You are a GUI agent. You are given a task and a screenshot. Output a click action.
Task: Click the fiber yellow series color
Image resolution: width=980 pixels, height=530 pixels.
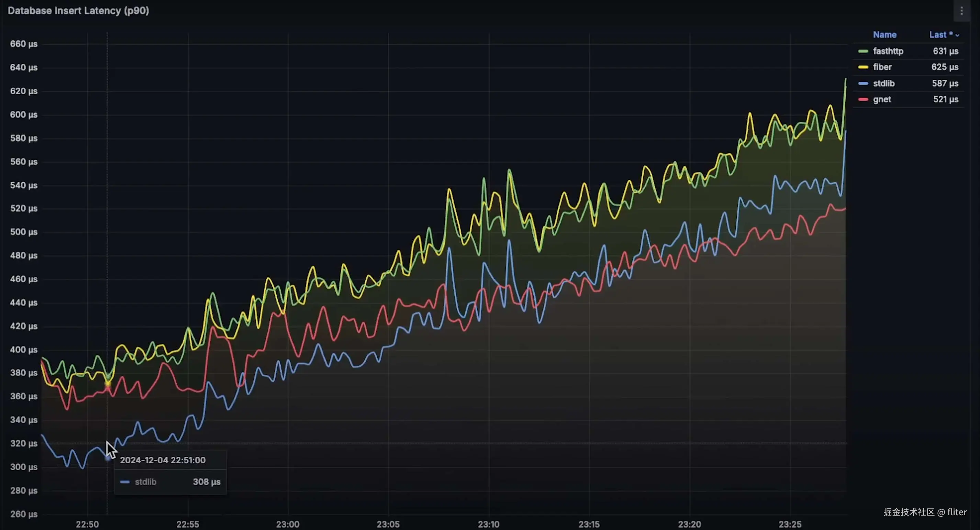pyautogui.click(x=863, y=67)
